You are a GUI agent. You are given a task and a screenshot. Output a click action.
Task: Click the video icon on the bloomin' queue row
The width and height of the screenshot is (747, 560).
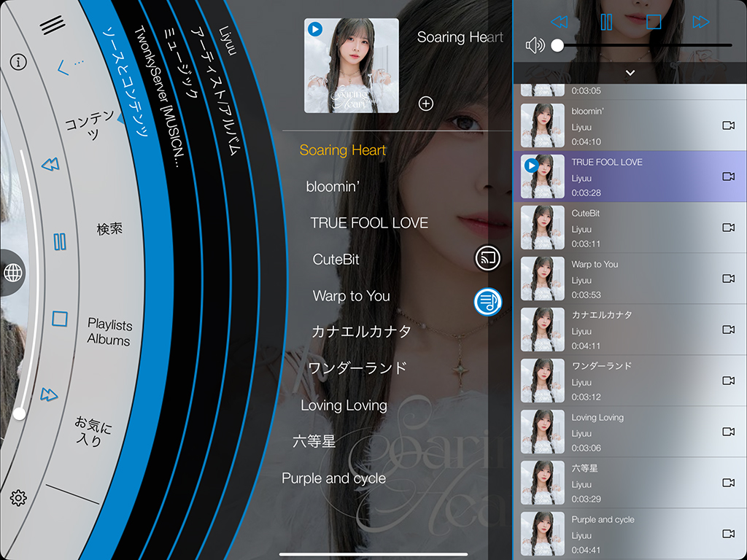(x=729, y=125)
